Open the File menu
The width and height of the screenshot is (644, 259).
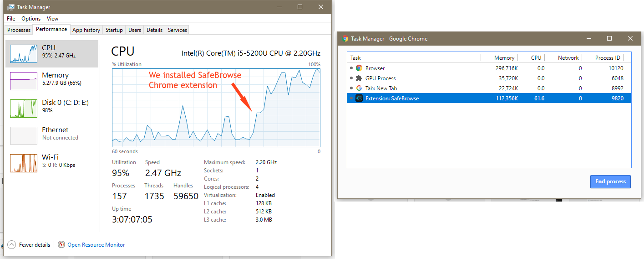[x=11, y=19]
